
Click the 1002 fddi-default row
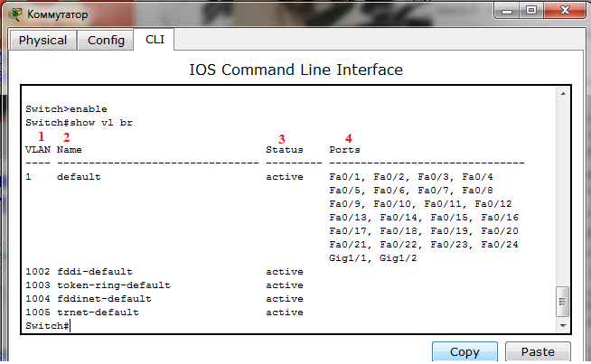coord(164,272)
